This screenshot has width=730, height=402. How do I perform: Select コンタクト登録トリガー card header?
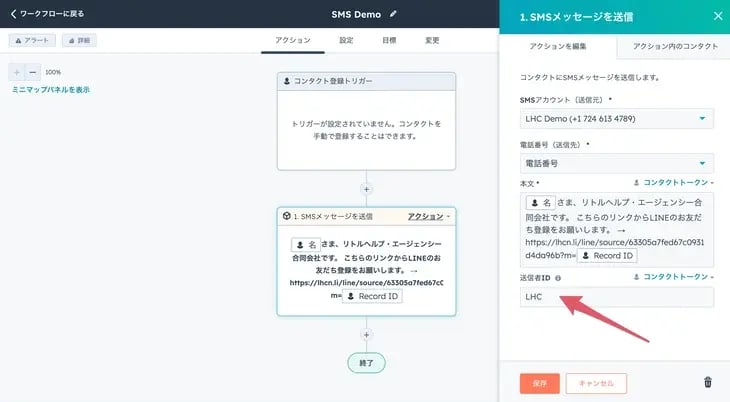pyautogui.click(x=366, y=81)
